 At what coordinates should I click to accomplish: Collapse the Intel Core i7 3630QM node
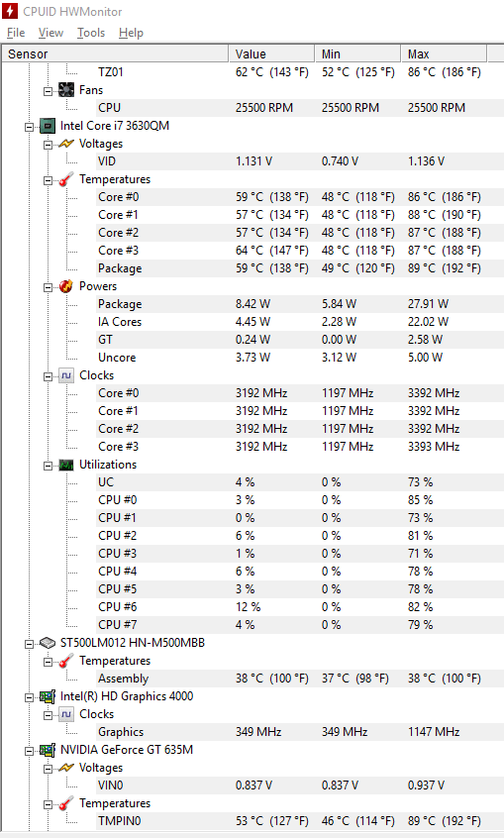pos(29,127)
